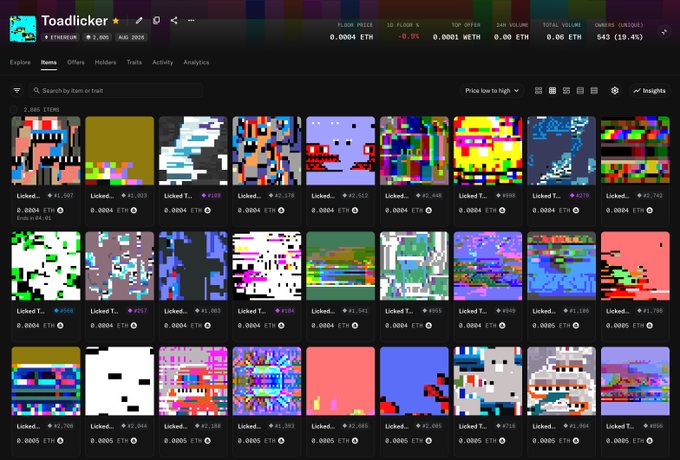The width and height of the screenshot is (680, 460).
Task: Switch to the table view icon
Action: click(x=594, y=91)
